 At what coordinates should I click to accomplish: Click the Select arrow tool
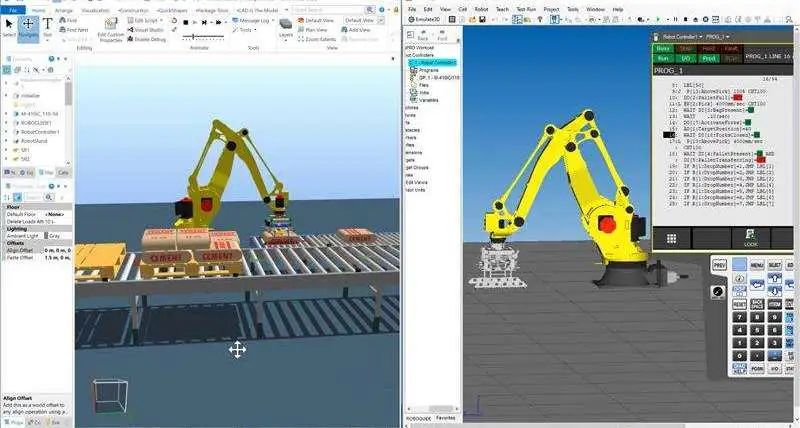pos(9,25)
